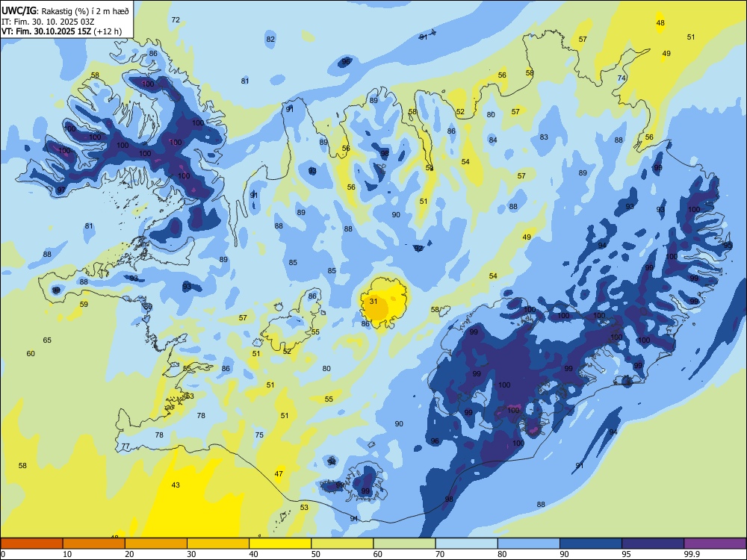The image size is (747, 560).
Task: Click the '83' humidity value
Action: tap(544, 137)
